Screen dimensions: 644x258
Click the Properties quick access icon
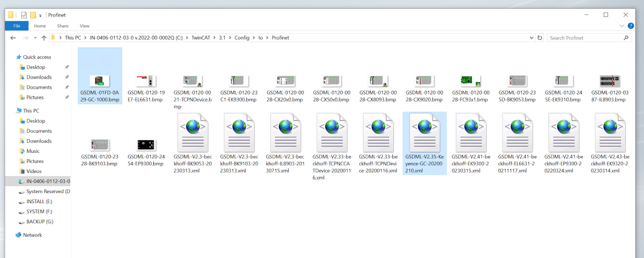coord(24,15)
